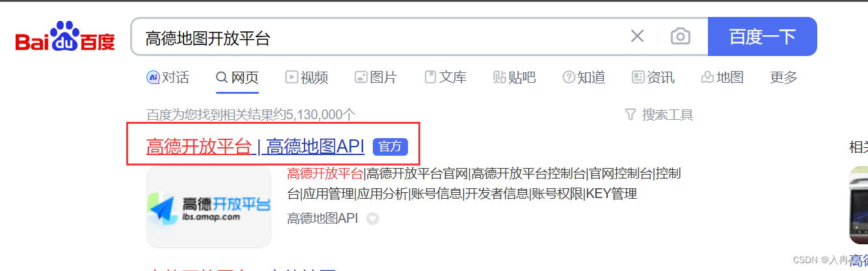Click the result count text 百度为您找到相关结果约5,130,000个
Viewport: 868px width, 271px height.
(x=251, y=115)
